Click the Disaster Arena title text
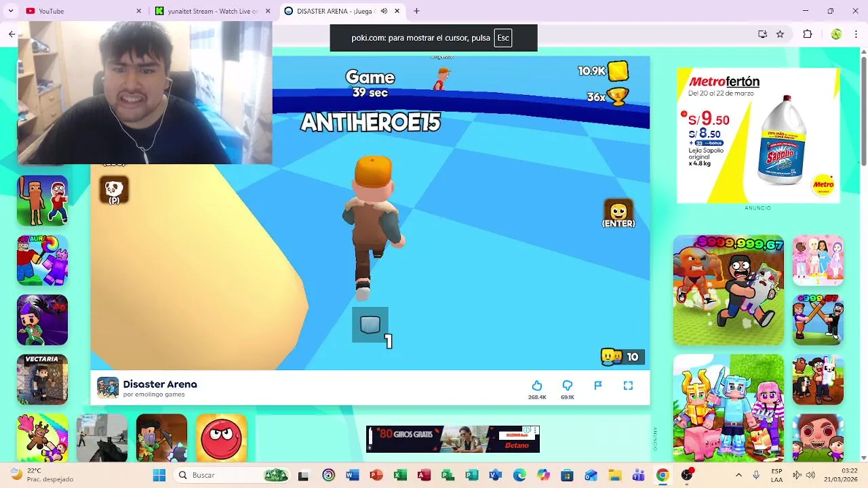 pyautogui.click(x=160, y=384)
